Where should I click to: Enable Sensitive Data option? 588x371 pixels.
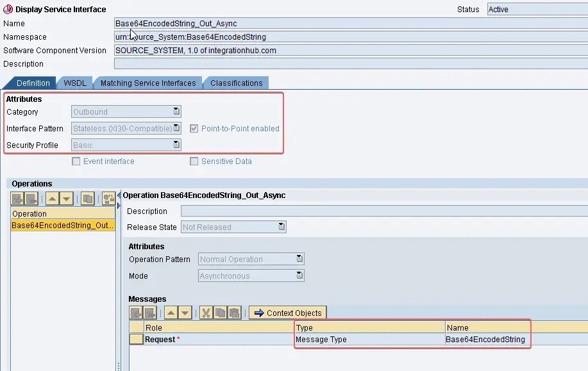point(194,161)
